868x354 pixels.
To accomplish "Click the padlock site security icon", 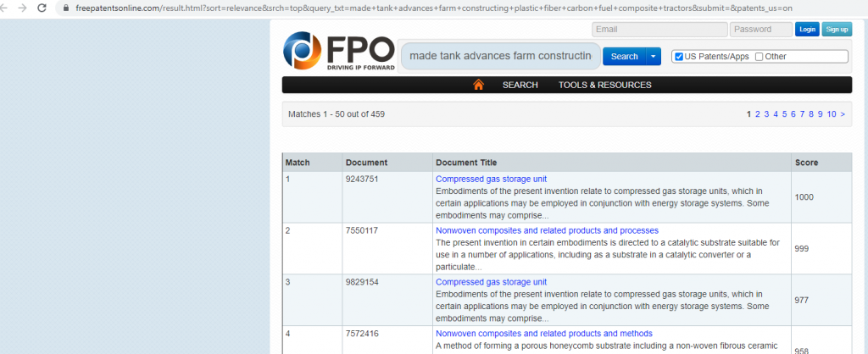I will (66, 8).
